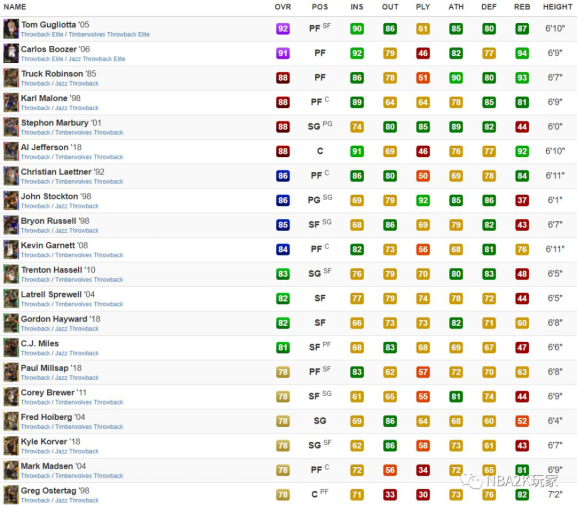
Task: Open Greg Ostertag '98 card thumbnail
Action: 11,495
